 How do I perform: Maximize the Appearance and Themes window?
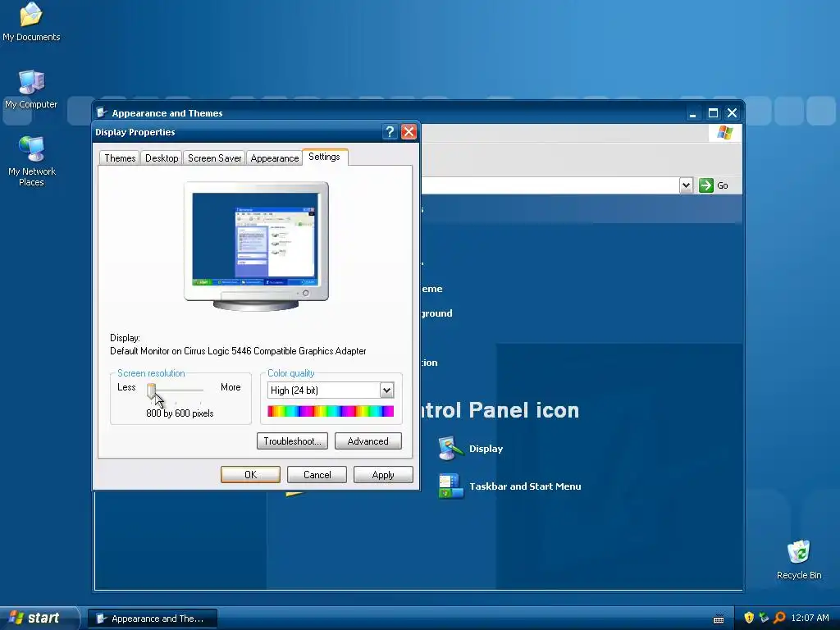(713, 113)
